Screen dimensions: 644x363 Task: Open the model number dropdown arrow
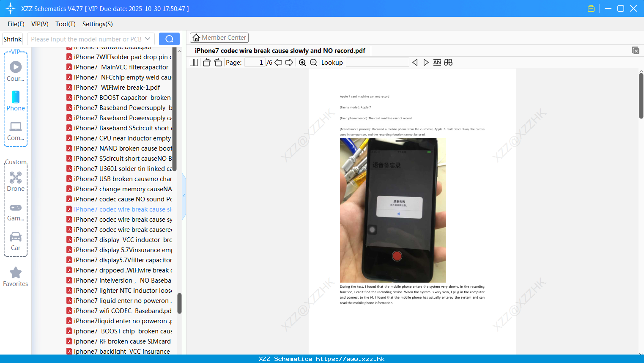148,39
